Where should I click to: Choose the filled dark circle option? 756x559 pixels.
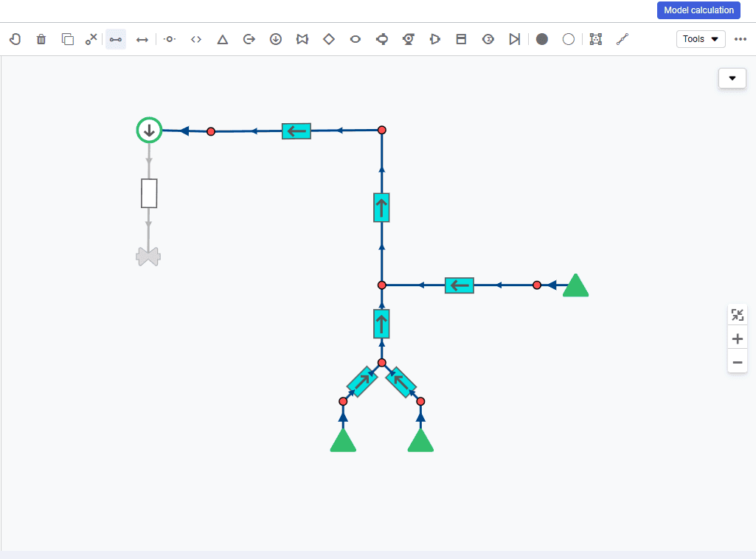click(542, 39)
